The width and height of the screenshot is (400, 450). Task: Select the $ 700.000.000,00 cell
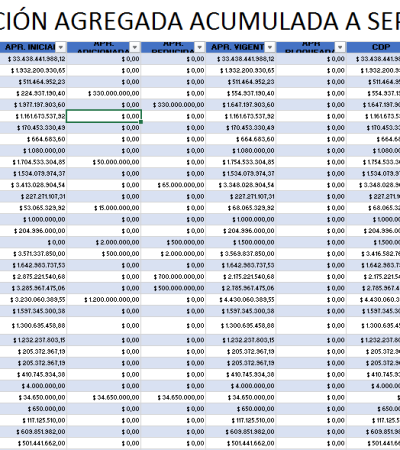pyautogui.click(x=173, y=277)
